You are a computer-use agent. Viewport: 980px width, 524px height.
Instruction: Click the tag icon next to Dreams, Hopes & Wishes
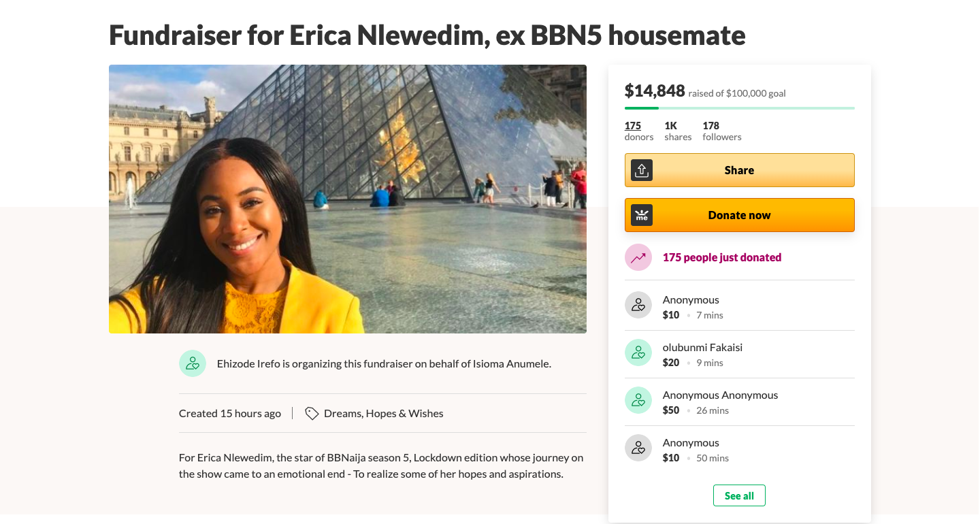(312, 413)
